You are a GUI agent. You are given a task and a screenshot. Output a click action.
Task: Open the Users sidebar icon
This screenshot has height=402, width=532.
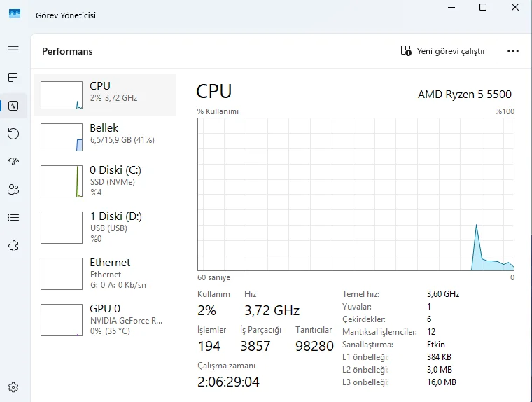[13, 189]
